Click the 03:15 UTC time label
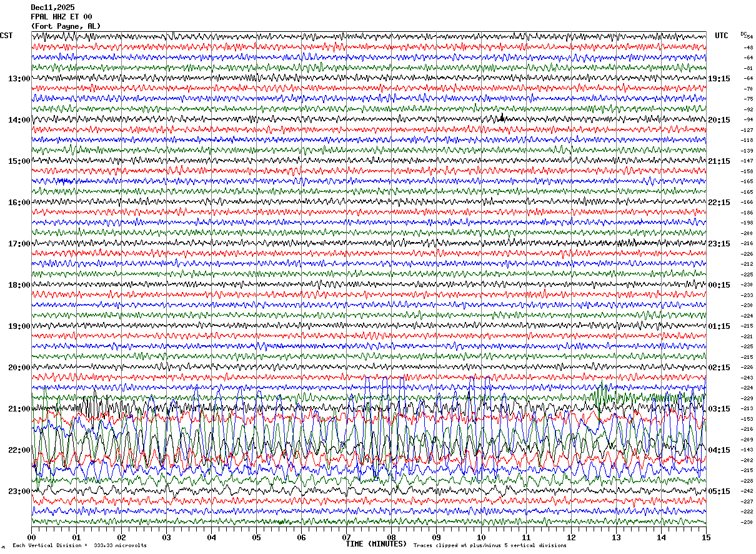The width and height of the screenshot is (756, 554). [x=719, y=409]
